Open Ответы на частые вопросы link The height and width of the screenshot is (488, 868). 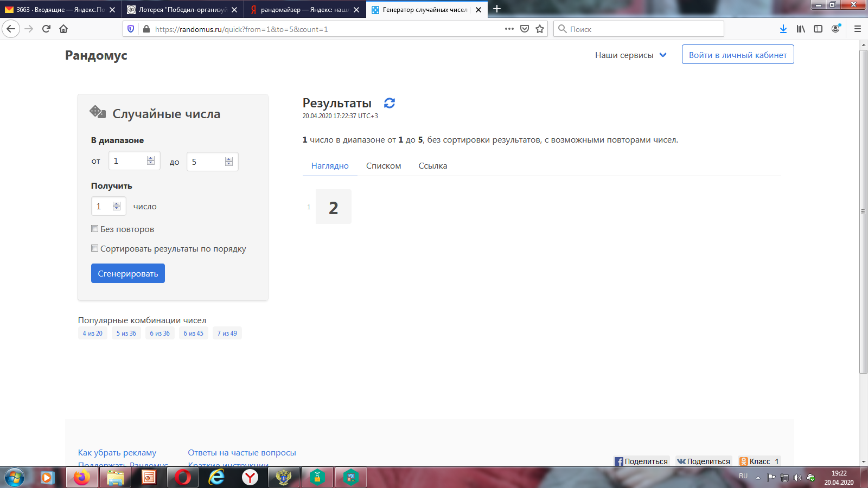242,453
